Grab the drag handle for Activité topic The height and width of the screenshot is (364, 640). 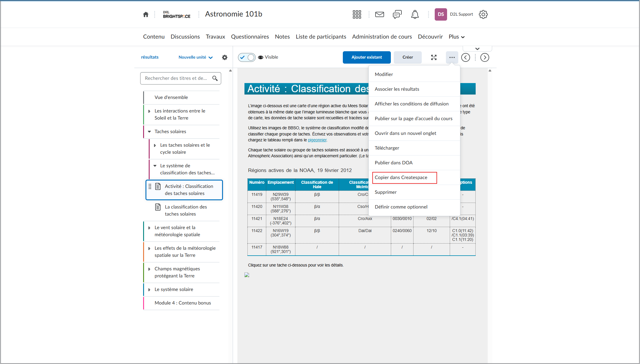150,186
